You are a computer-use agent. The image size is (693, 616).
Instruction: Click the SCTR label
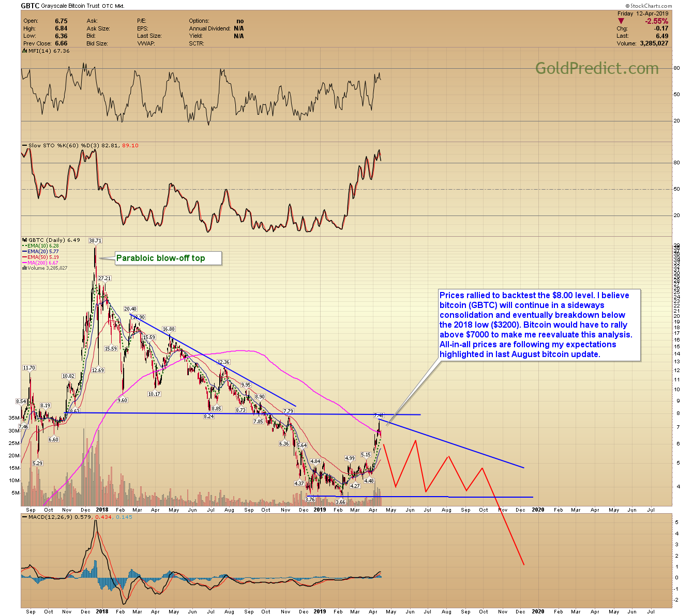(197, 43)
